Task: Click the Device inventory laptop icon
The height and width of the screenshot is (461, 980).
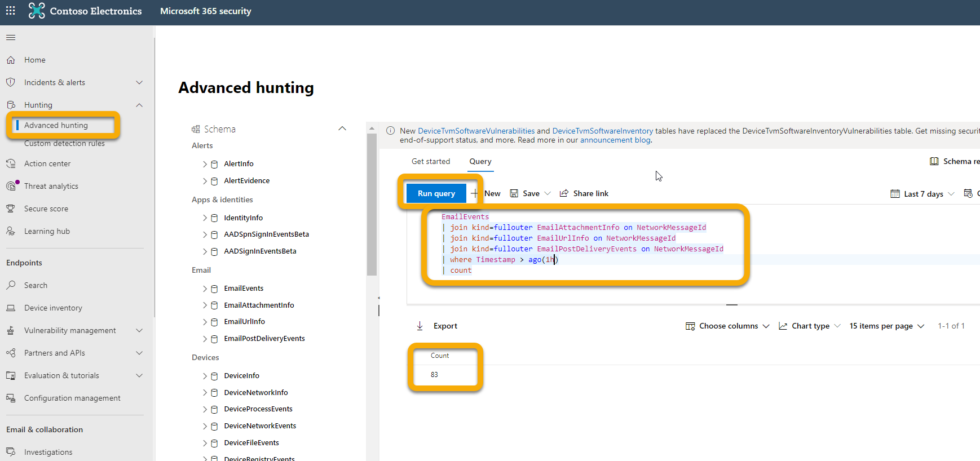Action: click(11, 308)
